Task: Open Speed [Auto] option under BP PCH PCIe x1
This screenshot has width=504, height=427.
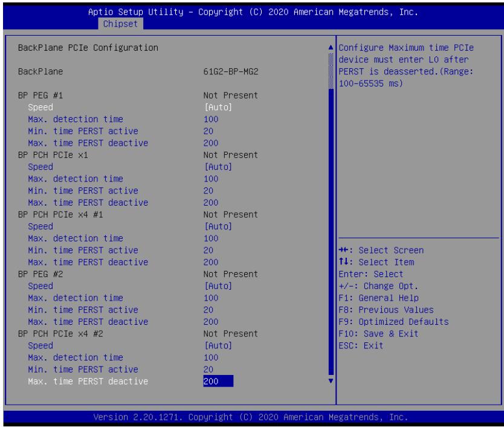Action: 130,167
